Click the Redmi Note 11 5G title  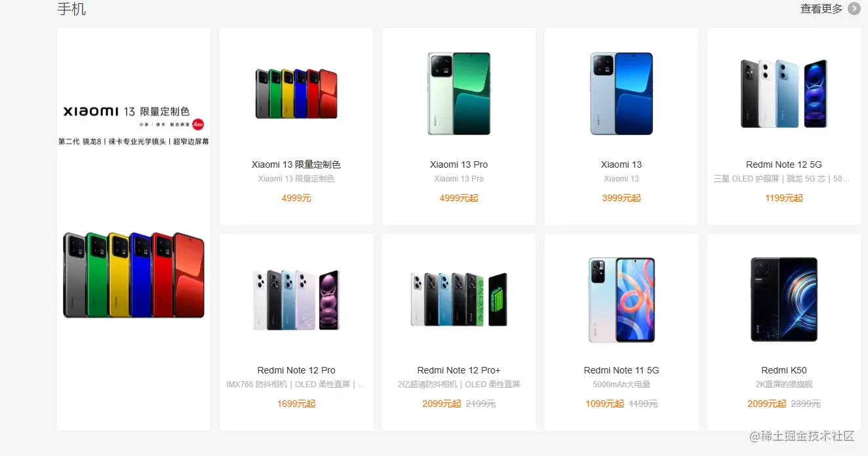click(621, 370)
